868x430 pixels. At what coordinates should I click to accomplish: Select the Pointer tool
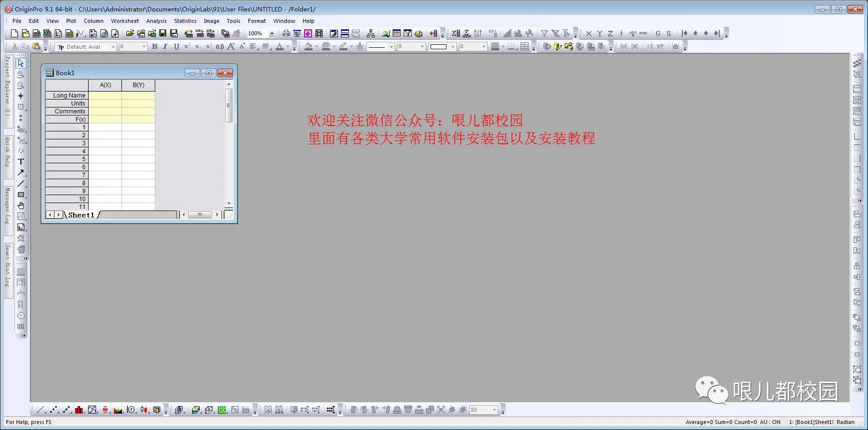tap(21, 63)
